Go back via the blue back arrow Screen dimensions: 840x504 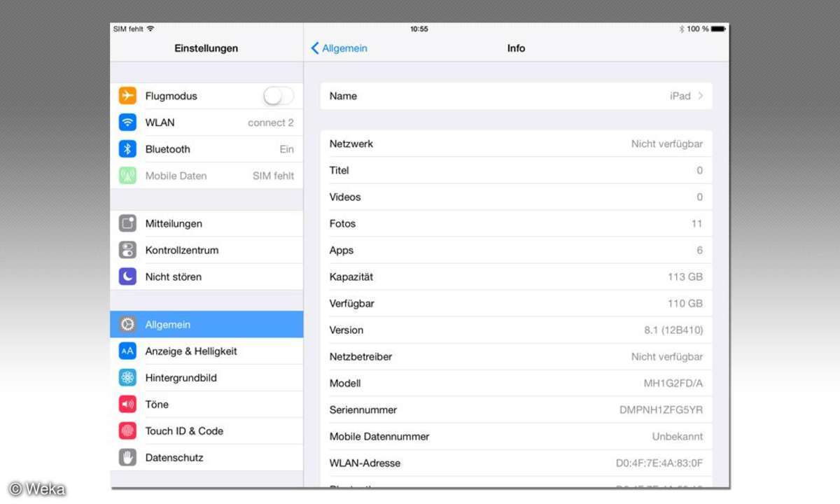[x=315, y=48]
